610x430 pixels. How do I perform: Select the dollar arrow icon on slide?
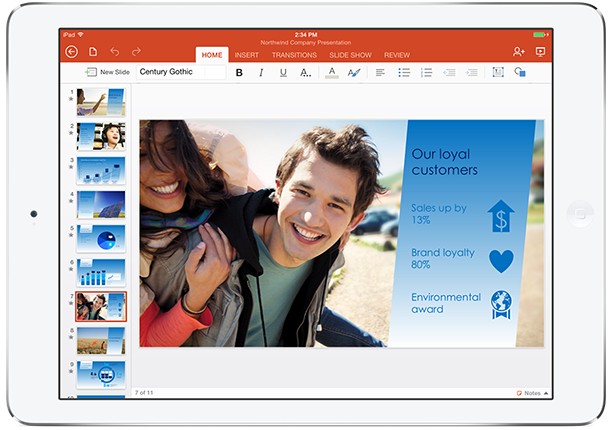(x=501, y=216)
